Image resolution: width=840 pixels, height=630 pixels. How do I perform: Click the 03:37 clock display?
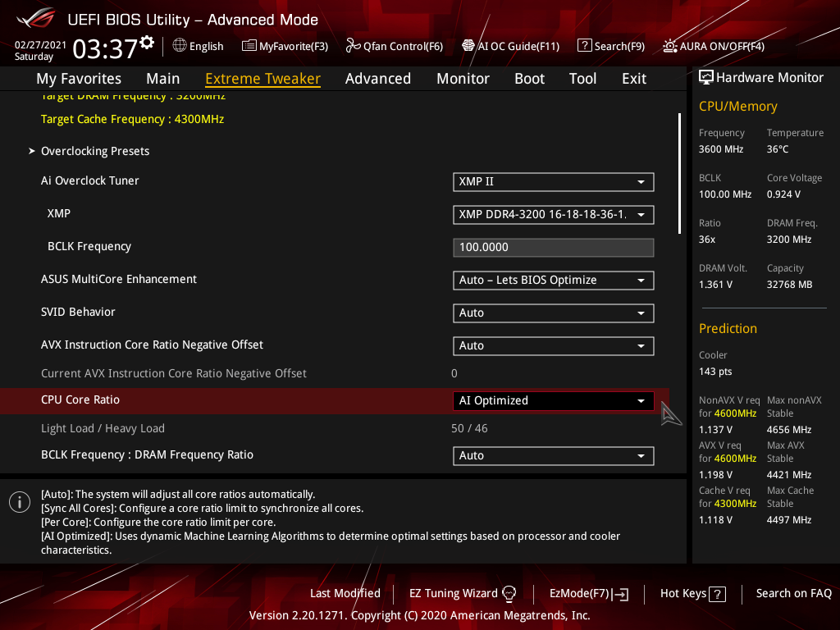coord(105,48)
